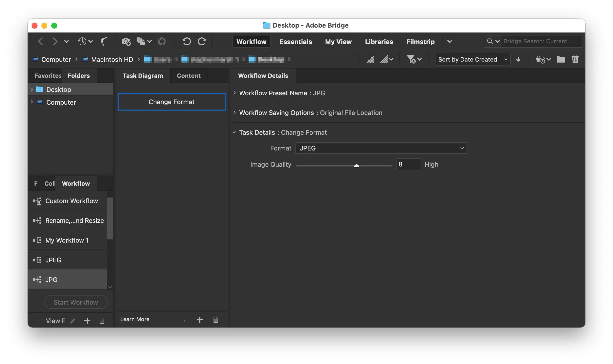Click the plus icon to add a task
Viewport: 613px width, 364px height.
click(x=200, y=320)
